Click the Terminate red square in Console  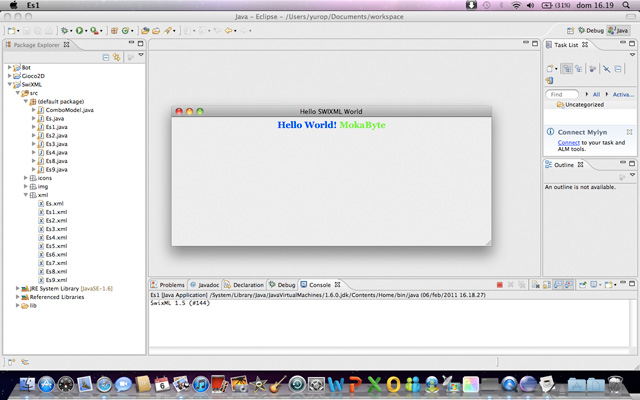click(x=500, y=285)
